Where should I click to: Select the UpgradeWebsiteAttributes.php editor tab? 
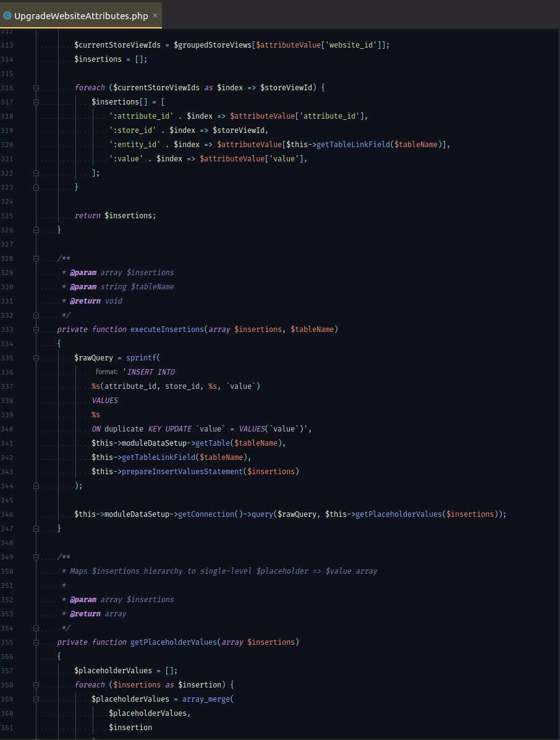coord(81,15)
